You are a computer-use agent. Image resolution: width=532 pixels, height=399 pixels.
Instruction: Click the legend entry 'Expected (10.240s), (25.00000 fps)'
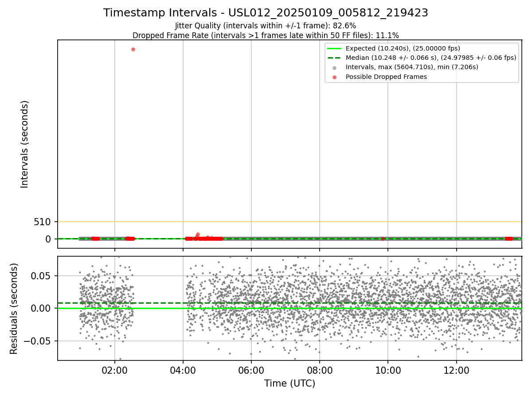(x=403, y=48)
